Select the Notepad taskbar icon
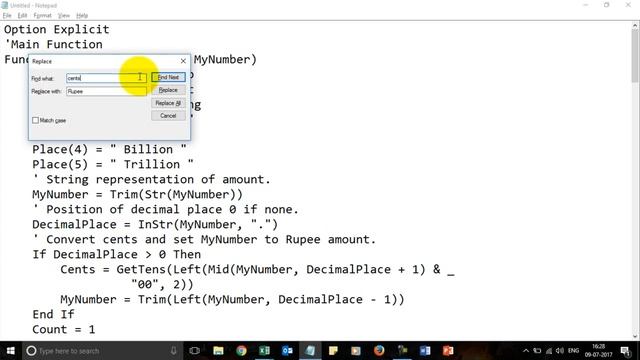The image size is (640, 360). (310, 351)
